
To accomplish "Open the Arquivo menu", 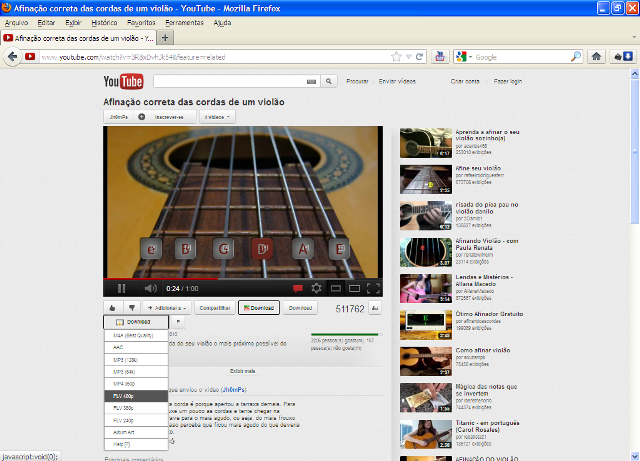I will click(17, 22).
